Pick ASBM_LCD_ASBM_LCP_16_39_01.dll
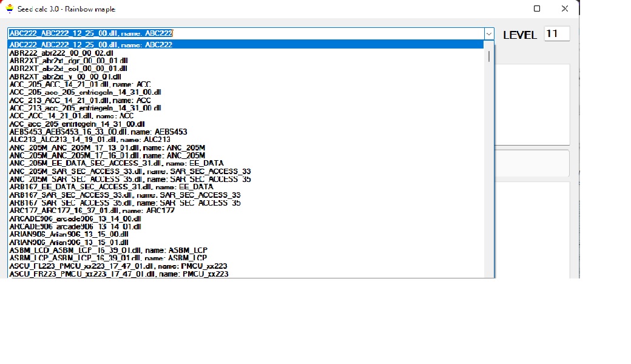The width and height of the screenshot is (631, 364). [x=246, y=250]
